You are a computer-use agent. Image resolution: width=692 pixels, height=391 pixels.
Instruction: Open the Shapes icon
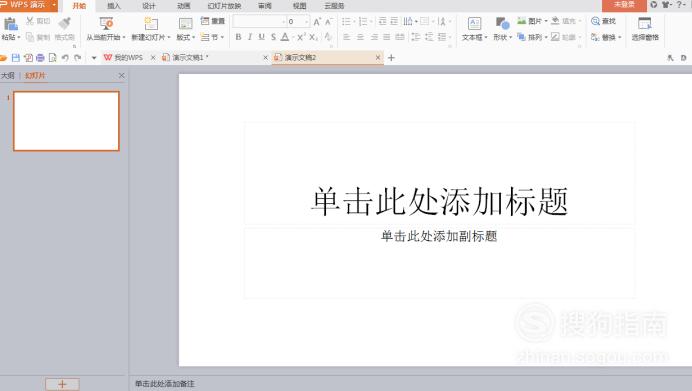pos(502,24)
